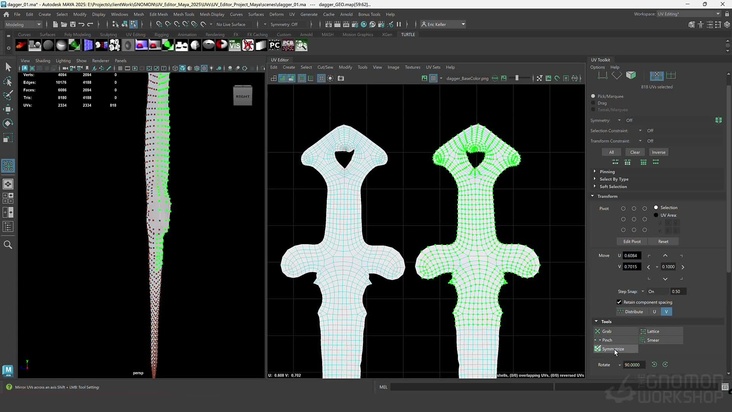Open the Step Snap dropdown
Image resolution: width=732 pixels, height=412 pixels.
pos(642,292)
